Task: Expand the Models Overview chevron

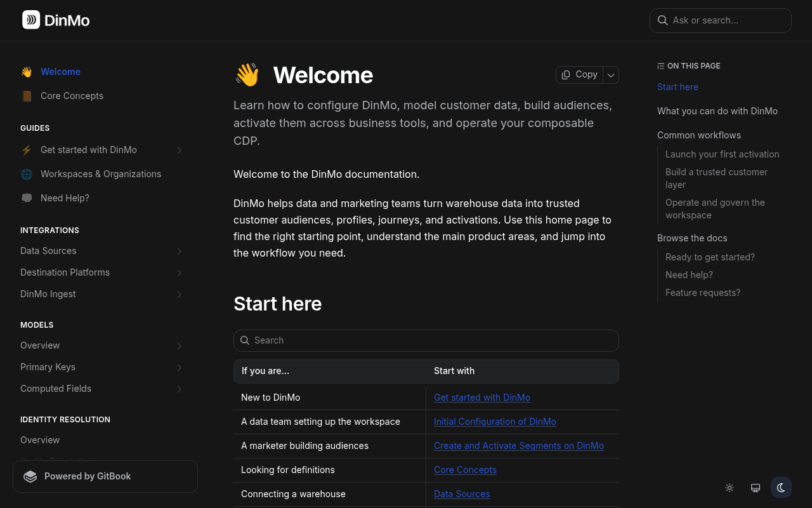Action: tap(180, 346)
